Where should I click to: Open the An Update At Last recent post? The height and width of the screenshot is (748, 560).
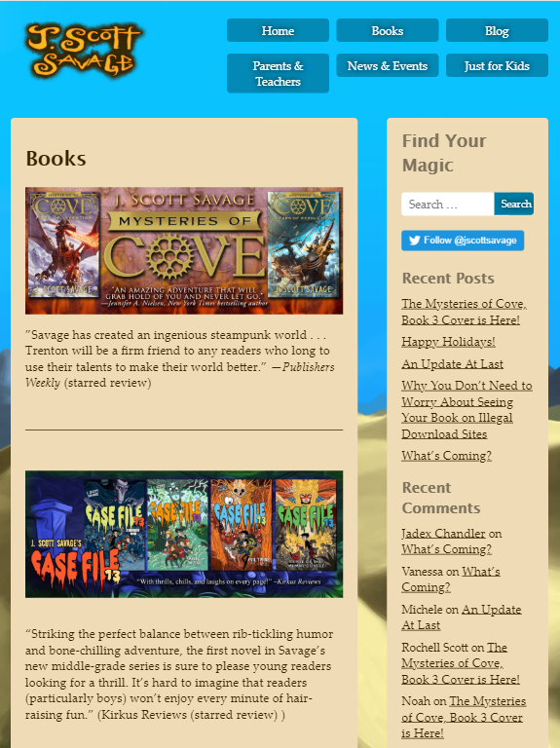click(x=452, y=364)
